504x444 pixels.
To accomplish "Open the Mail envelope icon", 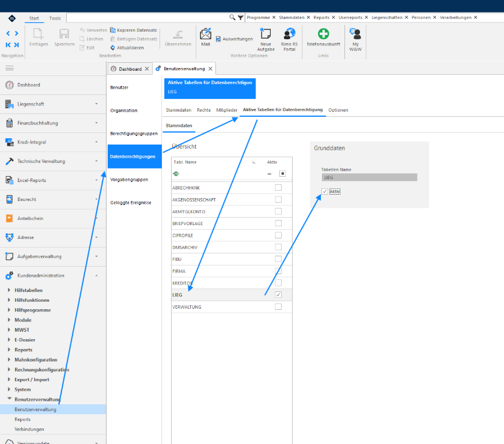I will point(206,34).
